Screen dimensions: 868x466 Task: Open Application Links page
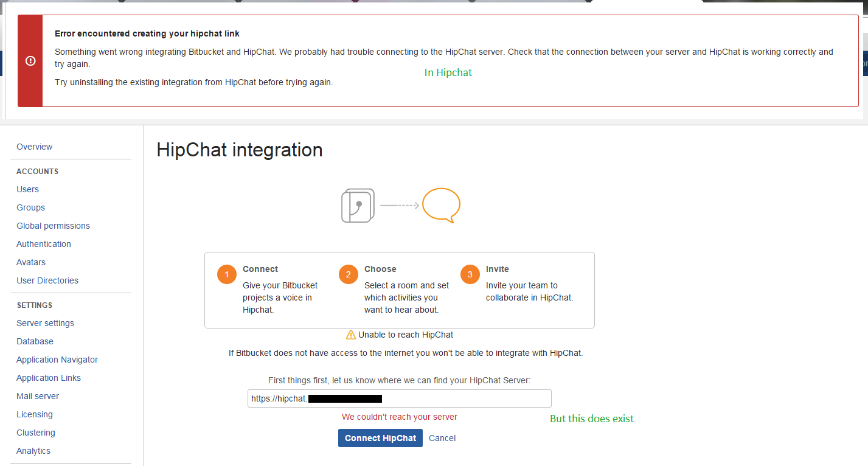coord(49,378)
